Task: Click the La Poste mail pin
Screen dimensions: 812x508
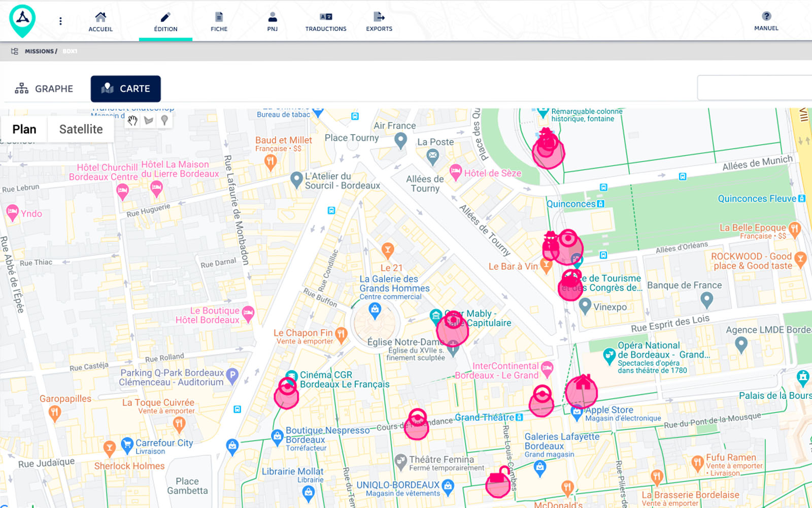Action: (x=433, y=157)
